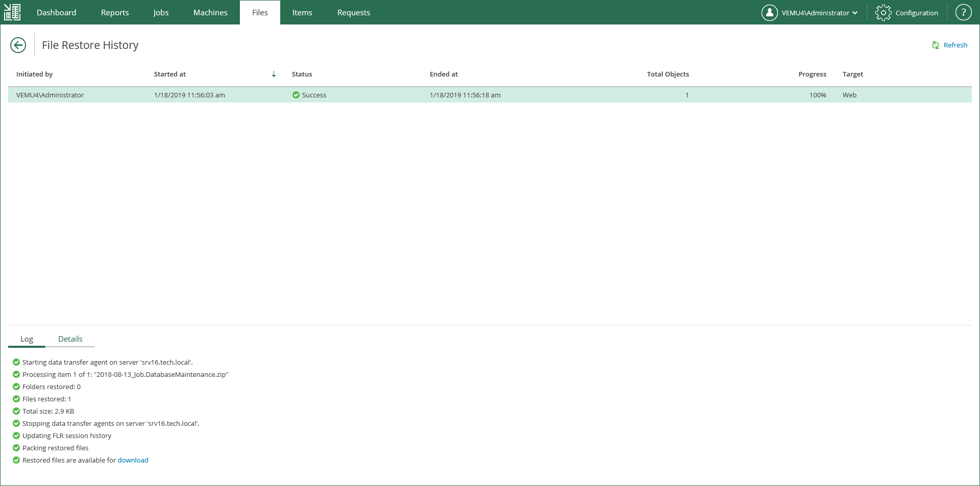Click the 1/18/2019 11:56:18 am end time
Viewport: 980px width, 486px height.
[465, 95]
